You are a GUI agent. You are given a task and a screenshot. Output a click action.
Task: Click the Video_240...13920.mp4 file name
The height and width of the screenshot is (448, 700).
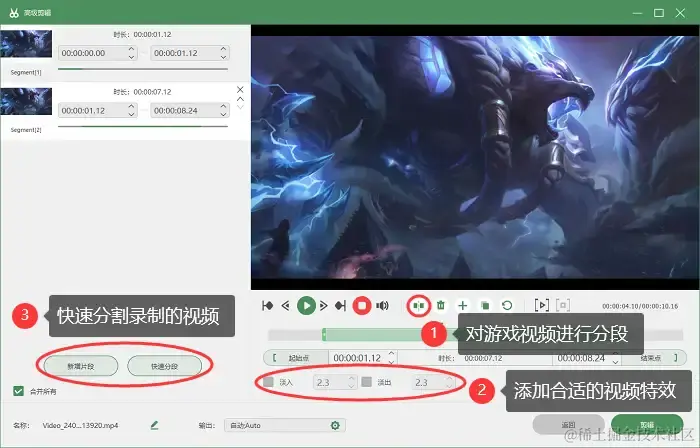point(80,425)
